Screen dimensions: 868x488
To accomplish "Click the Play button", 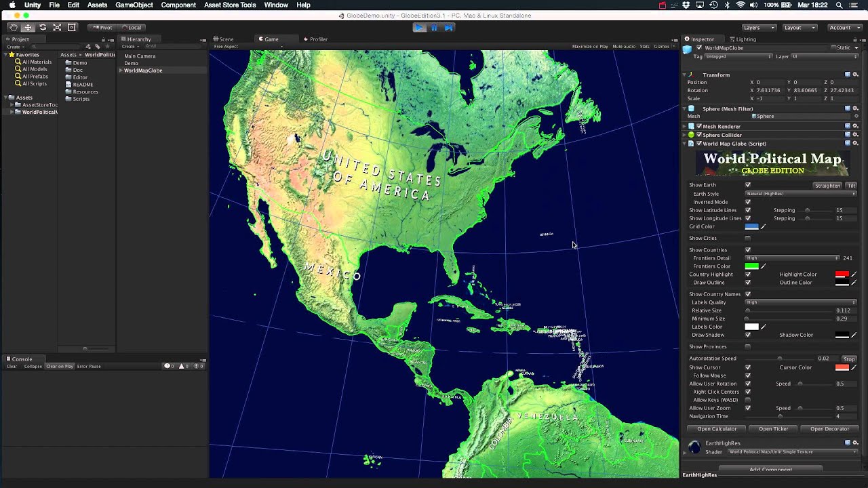I will click(419, 27).
